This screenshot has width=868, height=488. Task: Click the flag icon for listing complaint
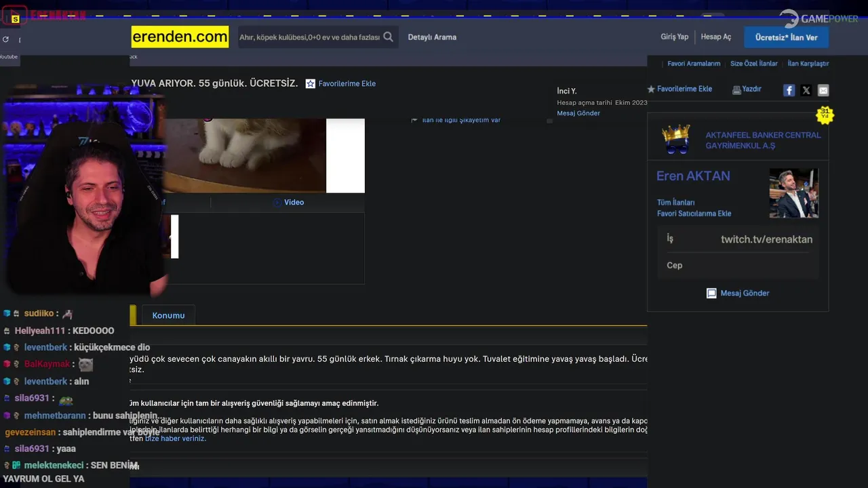point(414,120)
